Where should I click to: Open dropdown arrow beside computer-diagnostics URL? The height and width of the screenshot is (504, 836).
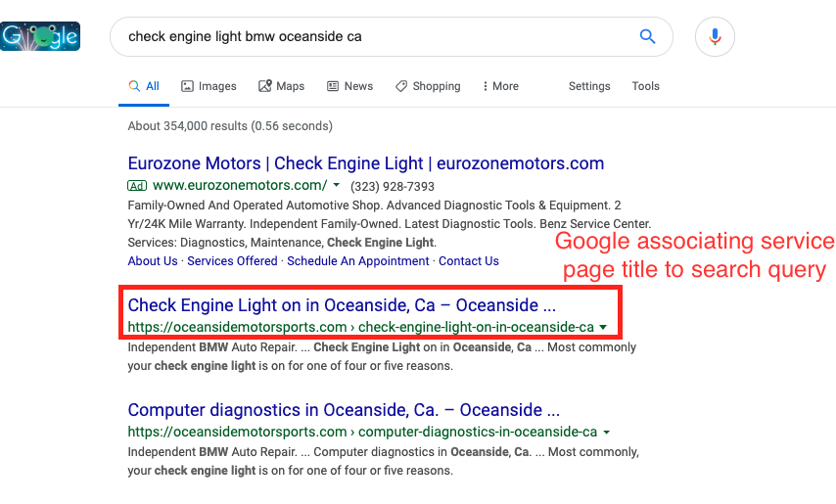point(606,433)
